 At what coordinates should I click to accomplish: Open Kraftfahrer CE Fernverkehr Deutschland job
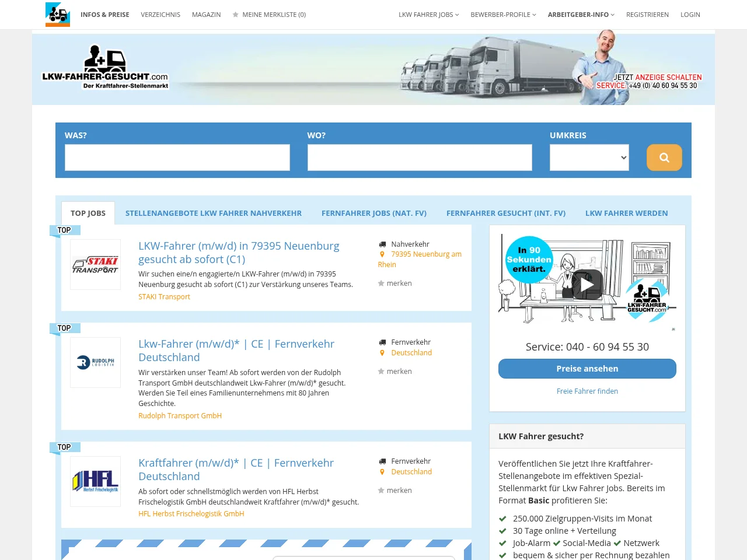236,470
